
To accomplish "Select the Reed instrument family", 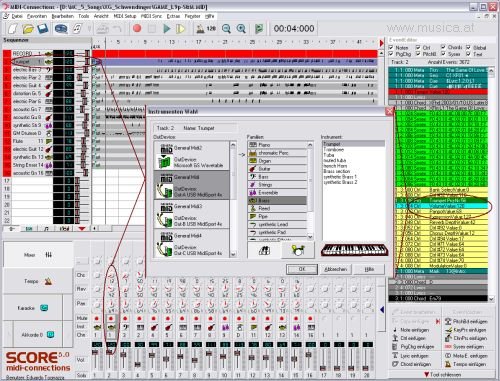I will (x=277, y=209).
